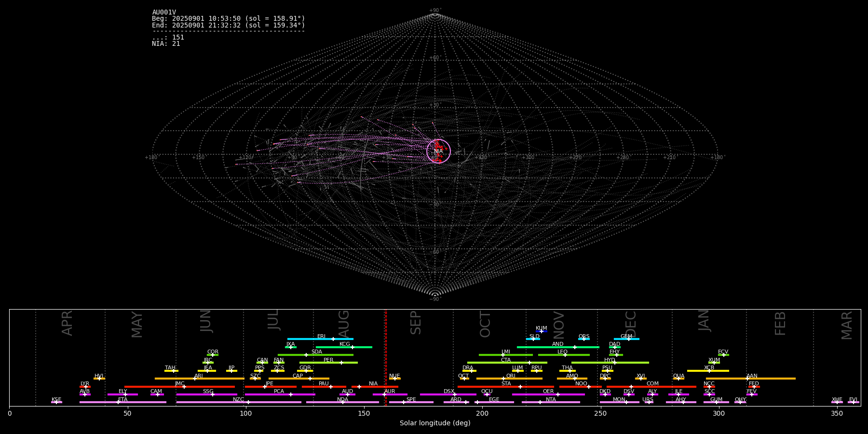Click the XHE shower label
This screenshot has width=868, height=434.
point(837,399)
